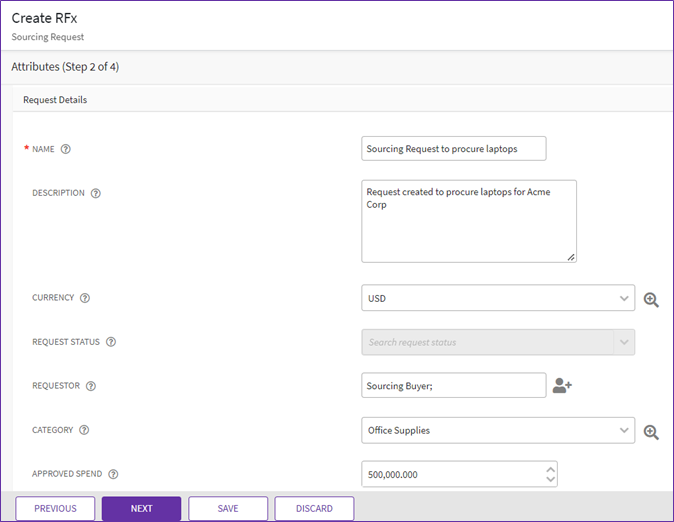The height and width of the screenshot is (522, 674).
Task: Open the category search magnifier icon
Action: click(651, 431)
